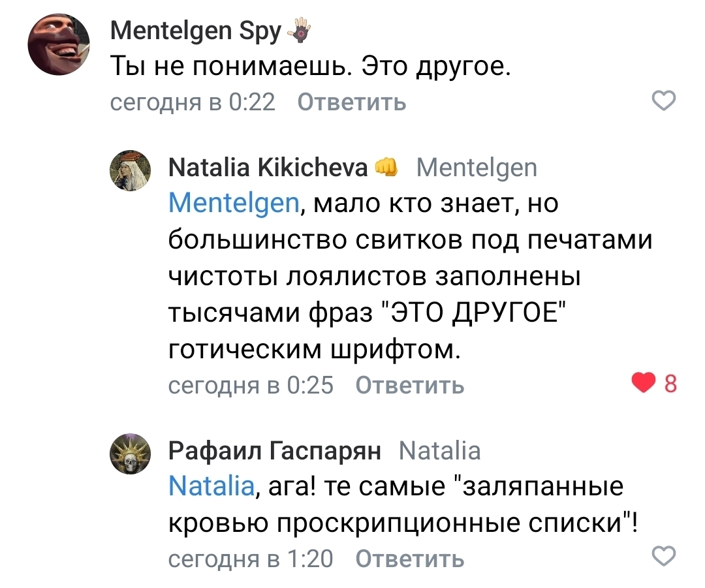Open Mentelgen Spy's avatar picture
The image size is (705, 588).
[58, 44]
